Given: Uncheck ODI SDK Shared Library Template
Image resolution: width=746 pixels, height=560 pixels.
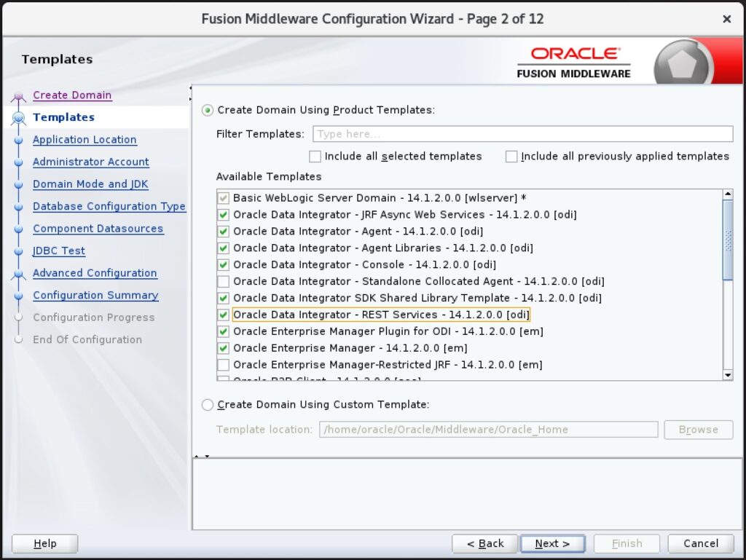Looking at the screenshot, I should coord(223,298).
